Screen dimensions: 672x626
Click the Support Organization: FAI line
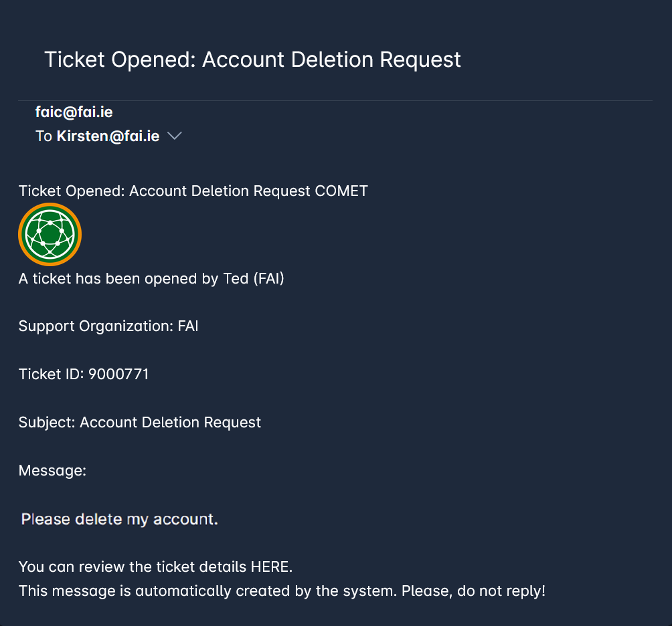(108, 326)
